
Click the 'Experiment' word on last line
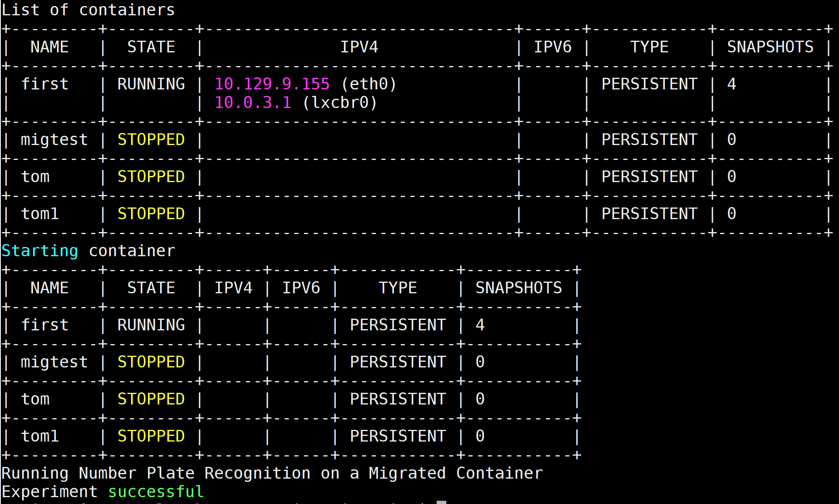point(49,492)
